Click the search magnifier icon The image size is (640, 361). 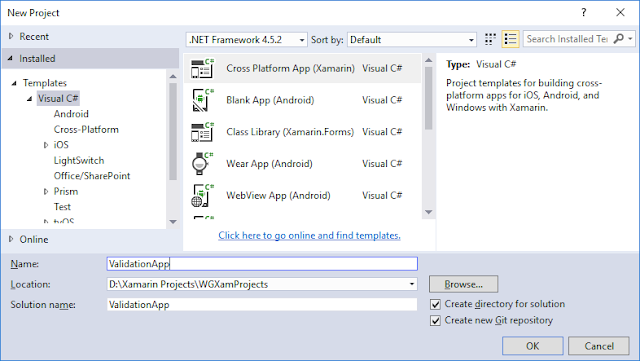pyautogui.click(x=618, y=39)
